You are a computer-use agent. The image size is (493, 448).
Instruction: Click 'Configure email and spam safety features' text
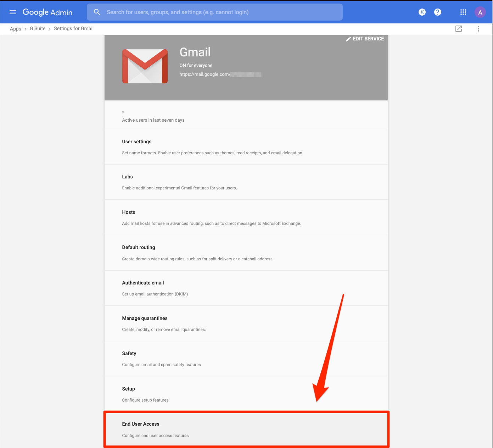click(161, 365)
